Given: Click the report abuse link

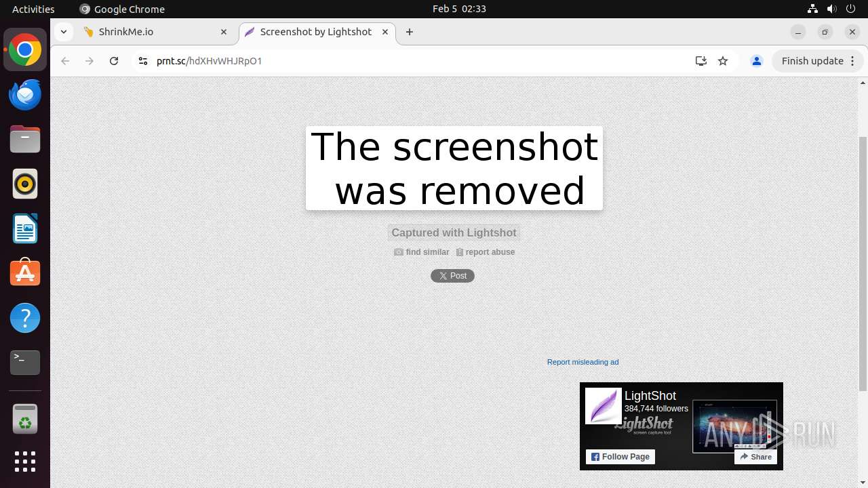Looking at the screenshot, I should pyautogui.click(x=486, y=252).
